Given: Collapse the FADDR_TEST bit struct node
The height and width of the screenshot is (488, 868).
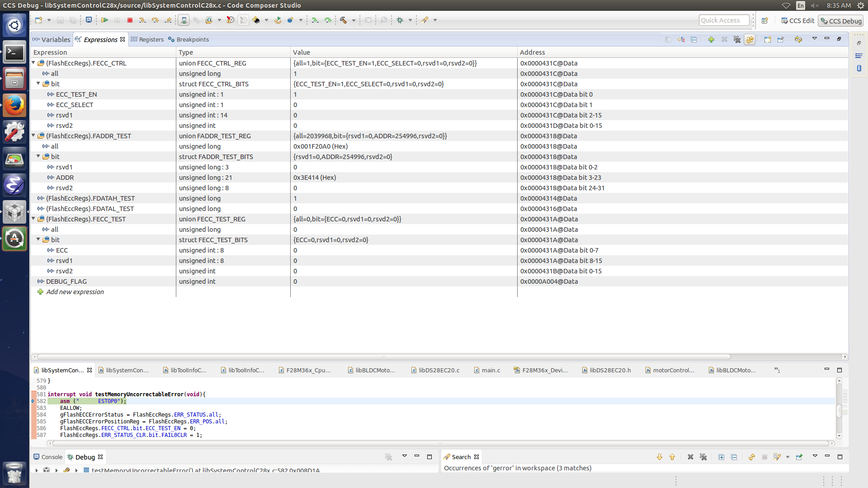Looking at the screenshot, I should [38, 156].
